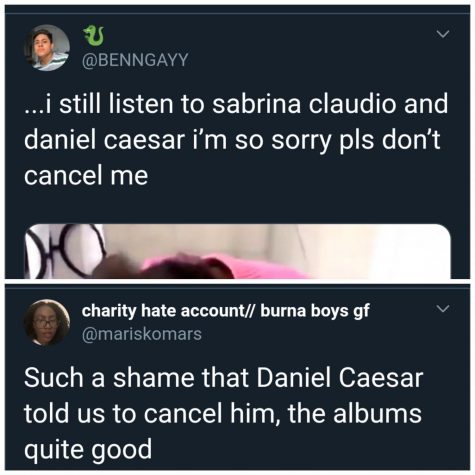Open the tweet "Such a shame that Daniel Caesar"
Viewport: 475px width, 475px height.
pos(224,414)
